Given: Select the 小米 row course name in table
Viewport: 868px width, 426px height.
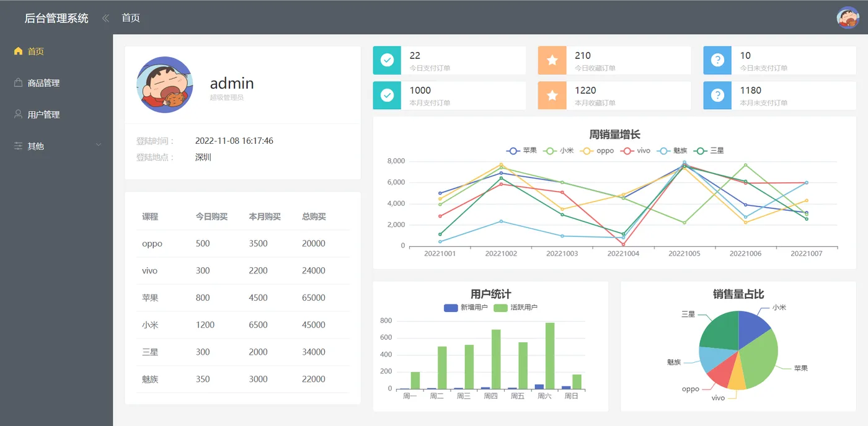Looking at the screenshot, I should [150, 325].
